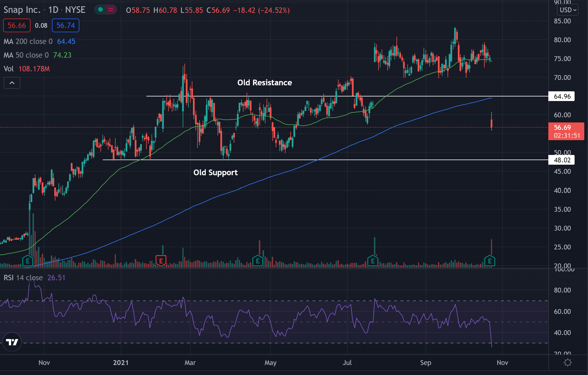Click the 2021 label on time axis
This screenshot has width=588, height=375.
(121, 363)
